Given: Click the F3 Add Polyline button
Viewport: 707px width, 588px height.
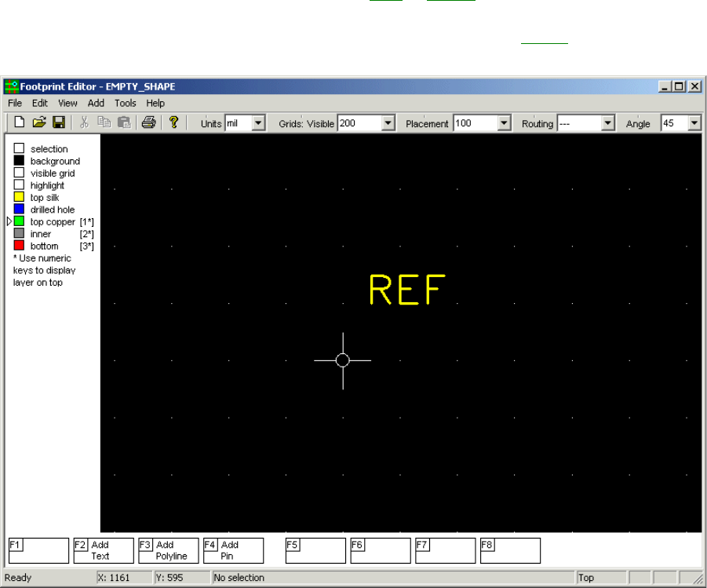Looking at the screenshot, I should (x=168, y=550).
